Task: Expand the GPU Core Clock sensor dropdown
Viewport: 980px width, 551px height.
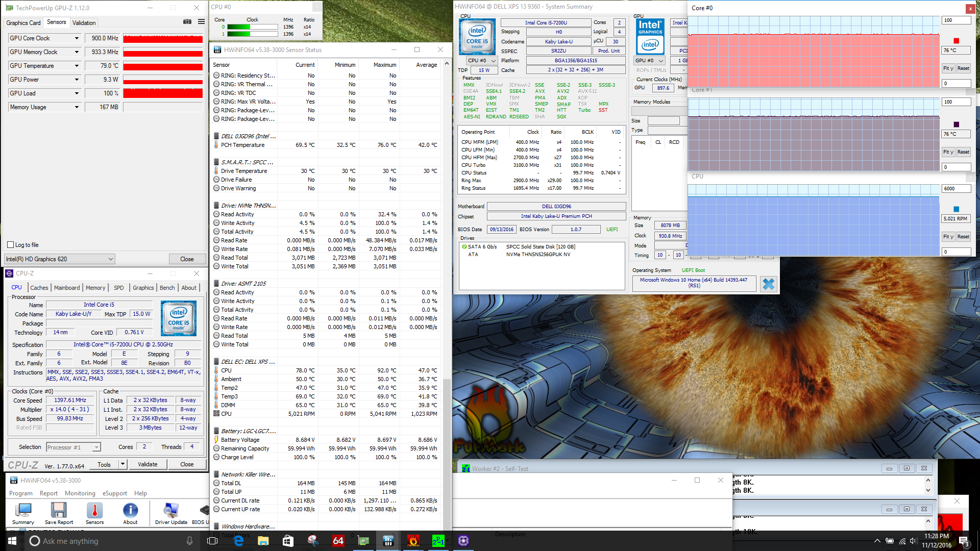Action: click(77, 38)
